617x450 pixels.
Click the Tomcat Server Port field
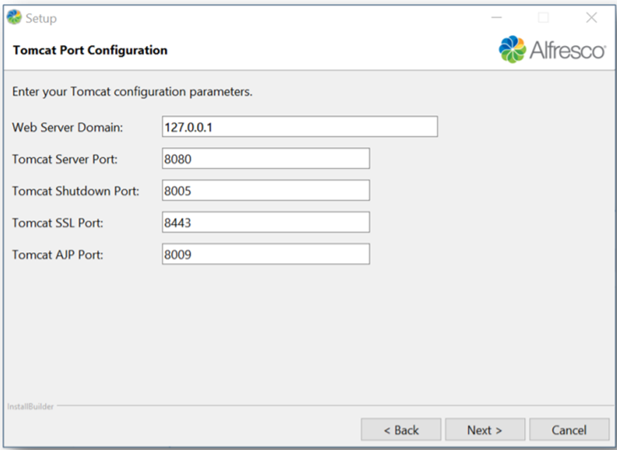point(265,159)
